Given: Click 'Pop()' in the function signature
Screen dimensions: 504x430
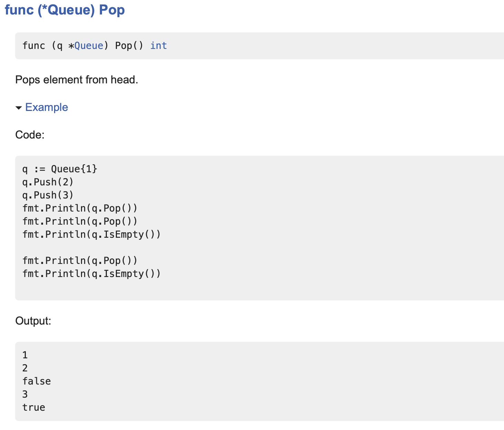Looking at the screenshot, I should coord(129,46).
